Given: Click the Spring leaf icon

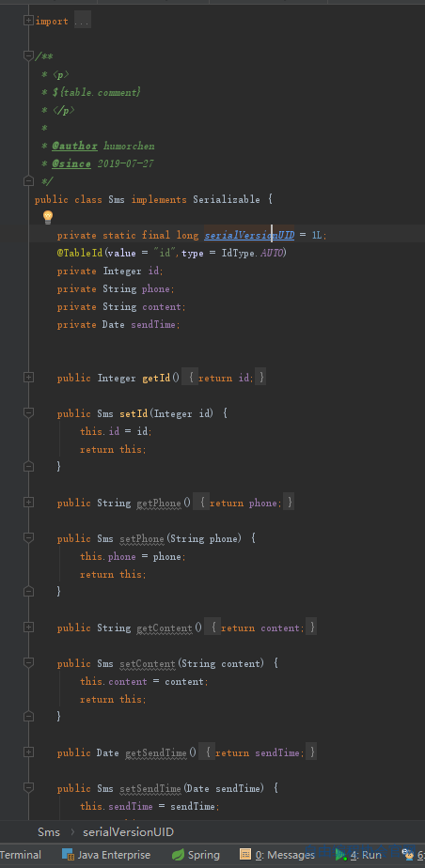Looking at the screenshot, I should click(x=178, y=855).
